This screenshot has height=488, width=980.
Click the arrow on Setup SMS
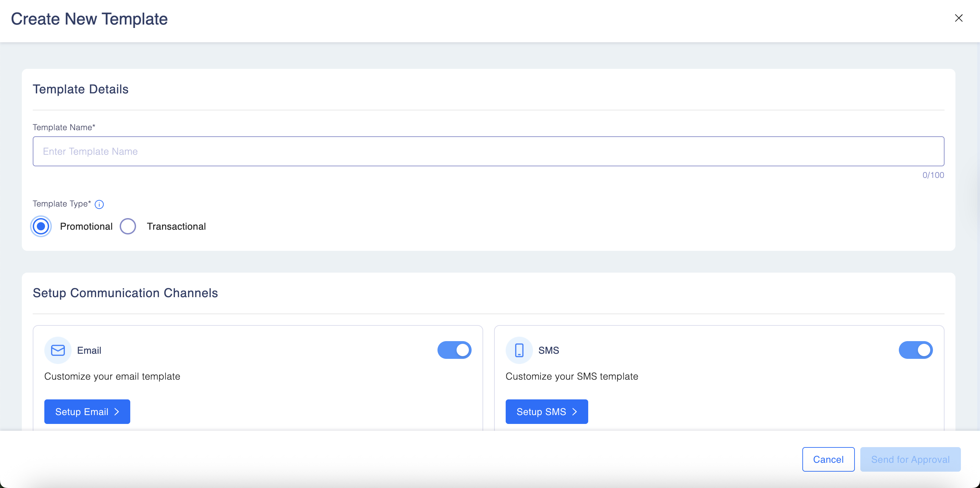[x=575, y=412]
